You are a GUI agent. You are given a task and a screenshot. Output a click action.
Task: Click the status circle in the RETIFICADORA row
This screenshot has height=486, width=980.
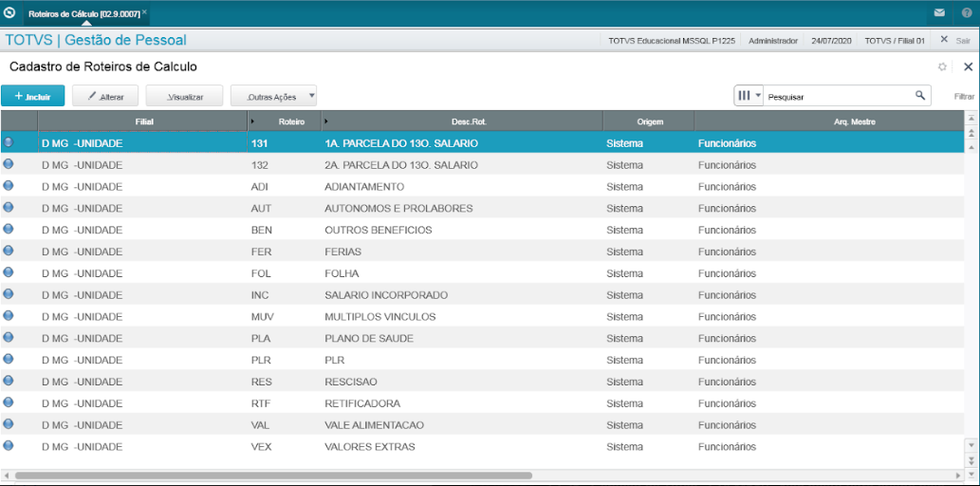[9, 402]
